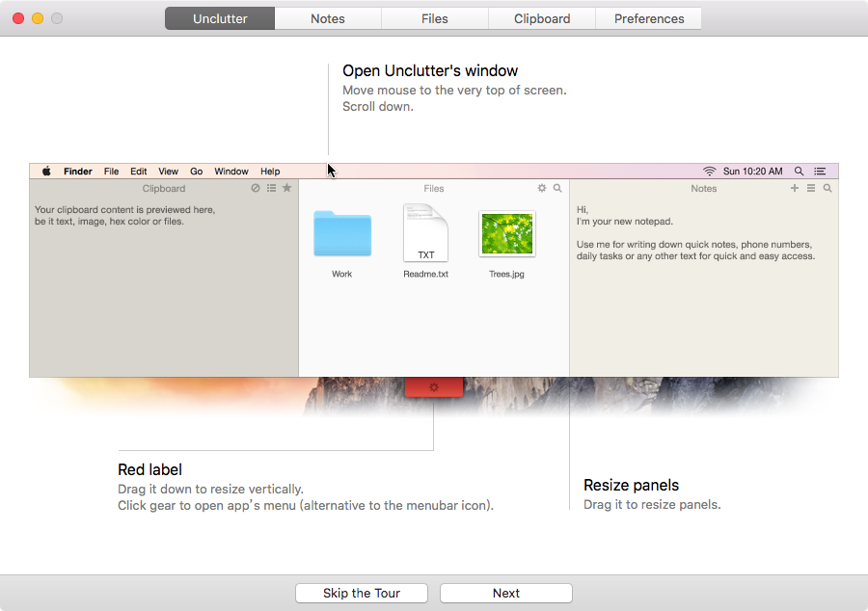Open the Files tab
Image resolution: width=868 pixels, height=611 pixels.
435,19
